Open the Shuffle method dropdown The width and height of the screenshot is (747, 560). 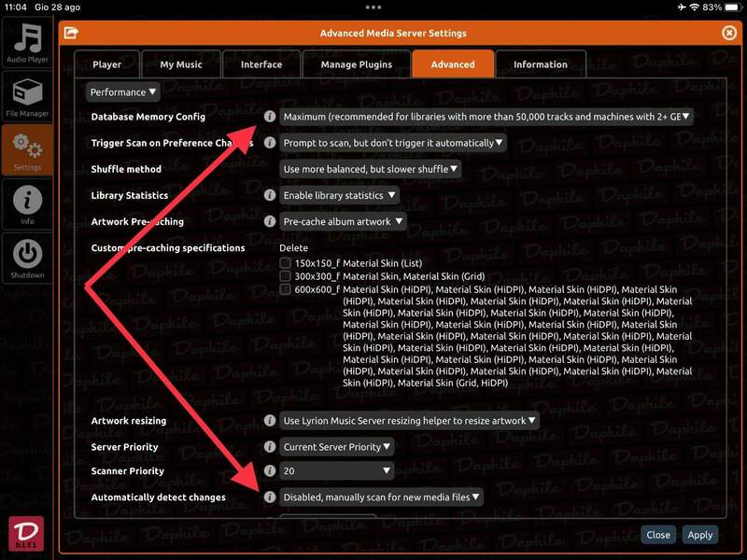(x=370, y=169)
